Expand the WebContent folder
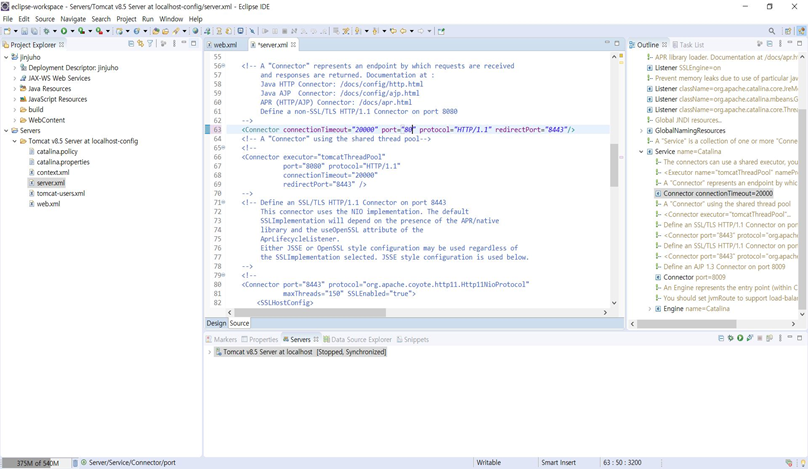Image resolution: width=808 pixels, height=469 pixels. tap(14, 120)
